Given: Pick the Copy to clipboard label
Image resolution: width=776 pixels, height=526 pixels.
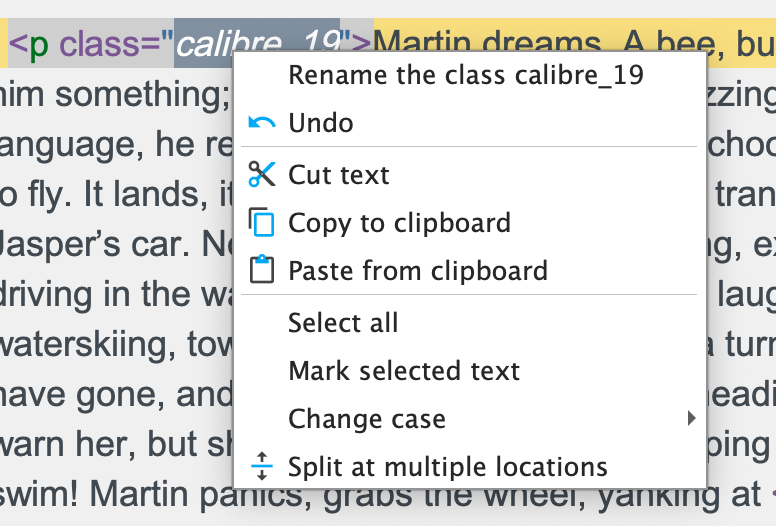Looking at the screenshot, I should click(x=399, y=222).
